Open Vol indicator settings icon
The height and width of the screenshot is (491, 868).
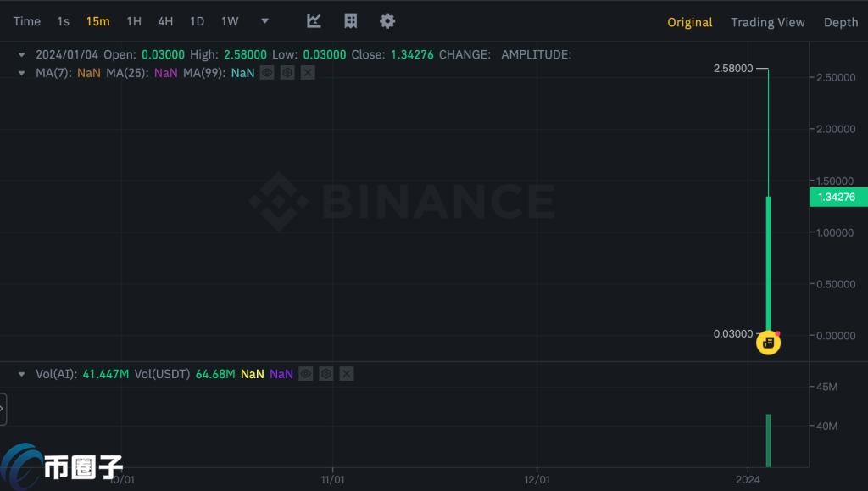coord(325,373)
